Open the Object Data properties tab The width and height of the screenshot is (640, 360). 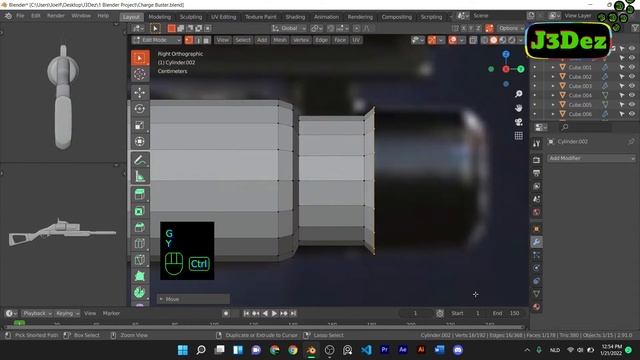tap(536, 294)
